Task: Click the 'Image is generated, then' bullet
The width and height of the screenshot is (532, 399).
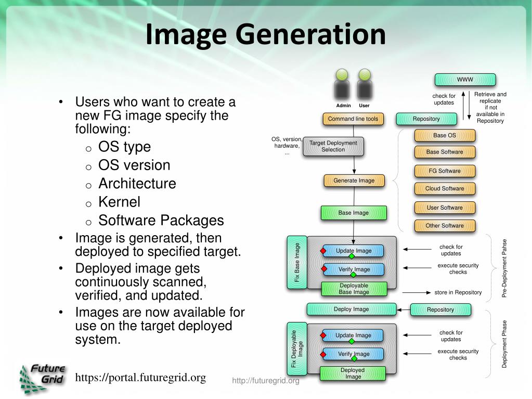Action: 158,245
